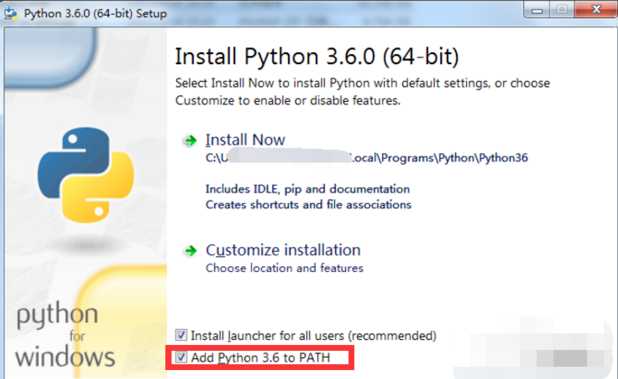This screenshot has height=379, width=618.
Task: Close the Python Setup window
Action: [x=596, y=9]
